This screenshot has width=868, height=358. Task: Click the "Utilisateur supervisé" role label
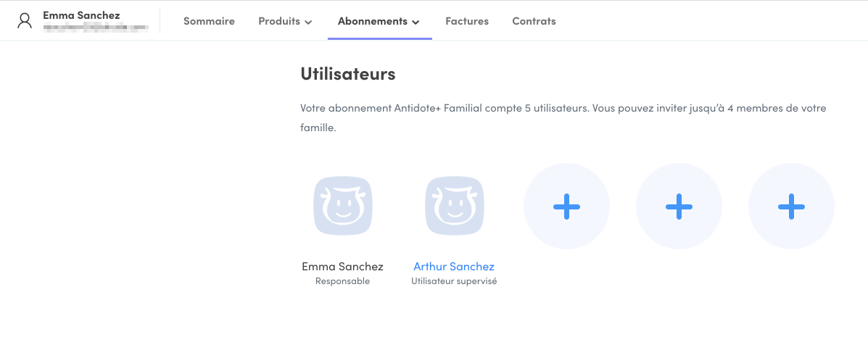click(x=454, y=281)
